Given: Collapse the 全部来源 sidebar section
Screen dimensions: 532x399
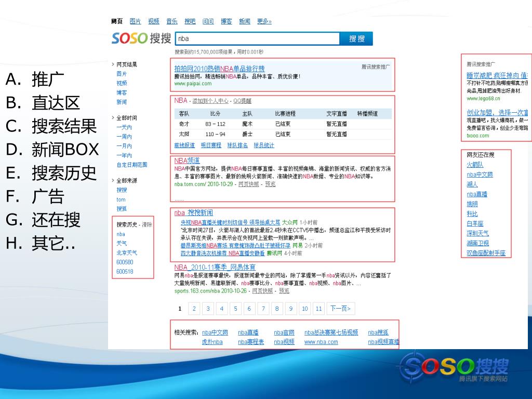Looking at the screenshot, I should pos(125,180).
